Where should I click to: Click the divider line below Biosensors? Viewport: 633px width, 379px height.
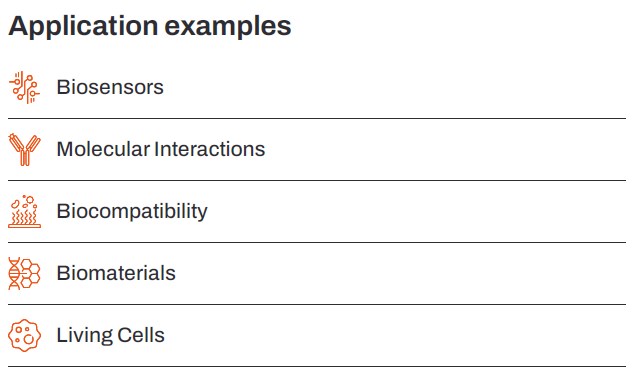317,119
